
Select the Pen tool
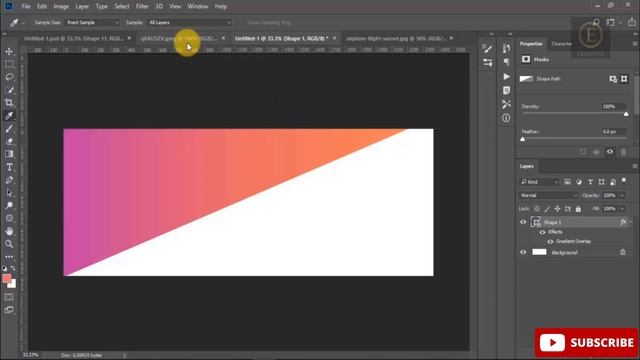coord(9,180)
